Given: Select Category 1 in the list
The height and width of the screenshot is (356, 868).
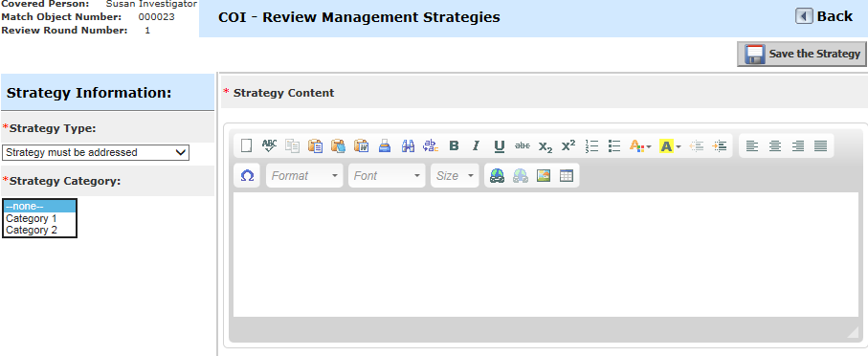Looking at the screenshot, I should (x=39, y=219).
